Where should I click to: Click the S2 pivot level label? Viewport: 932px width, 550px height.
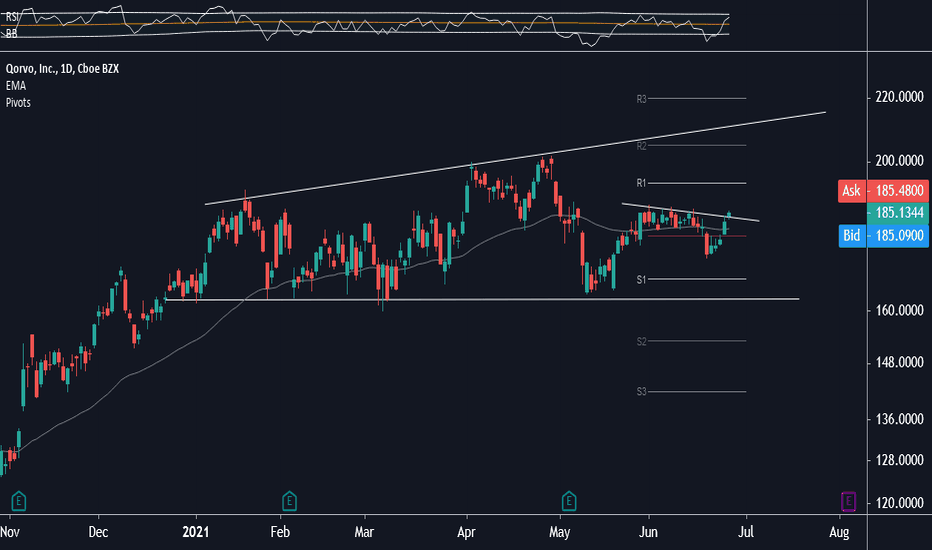pos(641,341)
